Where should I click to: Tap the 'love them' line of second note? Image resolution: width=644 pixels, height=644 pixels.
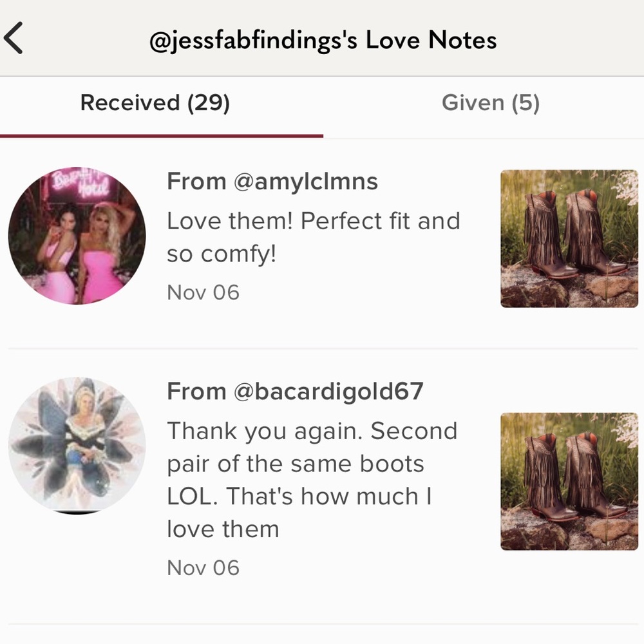(223, 529)
